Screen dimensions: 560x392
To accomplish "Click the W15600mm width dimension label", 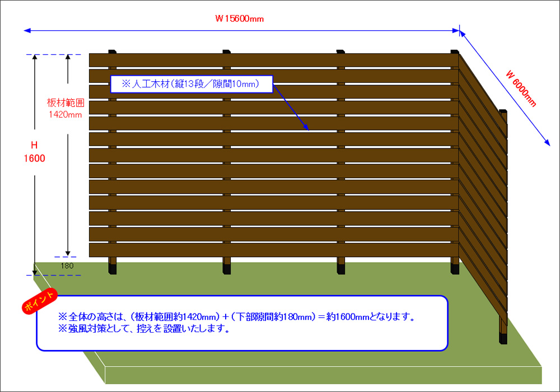I will [239, 18].
